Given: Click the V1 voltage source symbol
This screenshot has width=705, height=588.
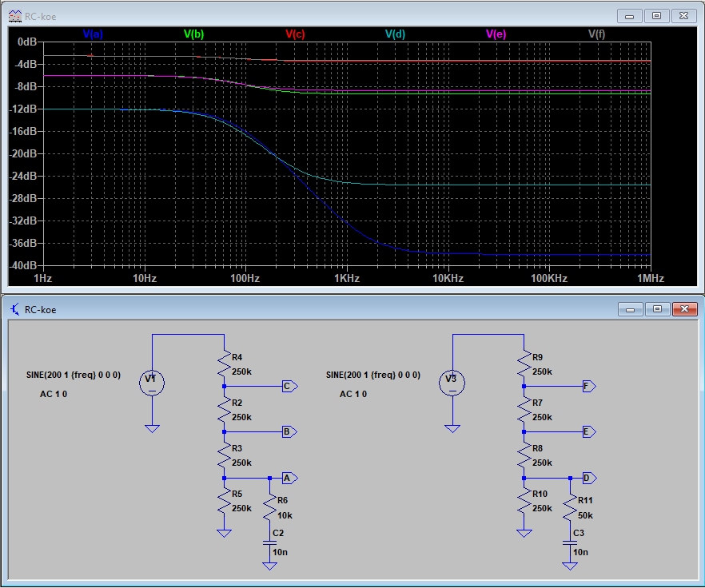Looking at the screenshot, I should tap(152, 383).
